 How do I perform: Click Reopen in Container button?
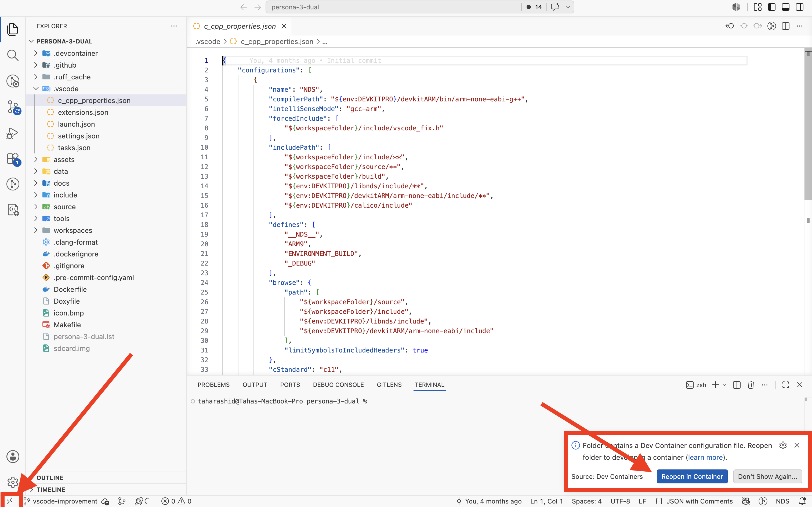tap(692, 476)
